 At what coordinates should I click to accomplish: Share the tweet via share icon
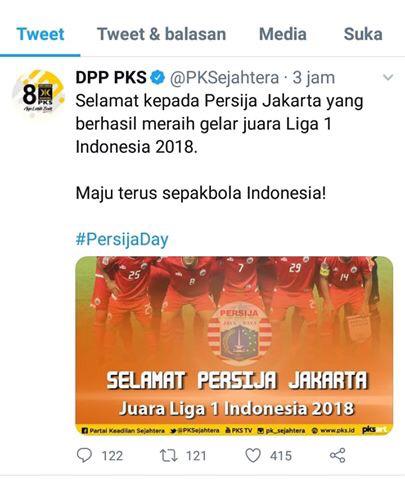(337, 455)
